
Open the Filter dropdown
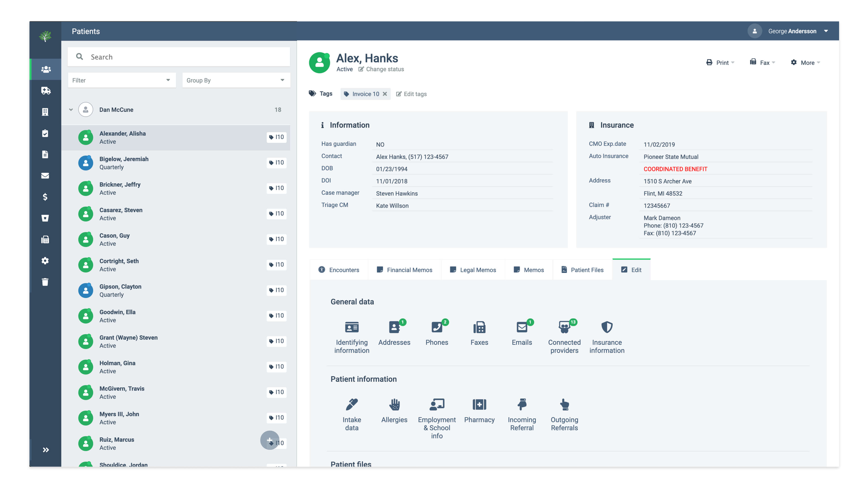point(122,80)
